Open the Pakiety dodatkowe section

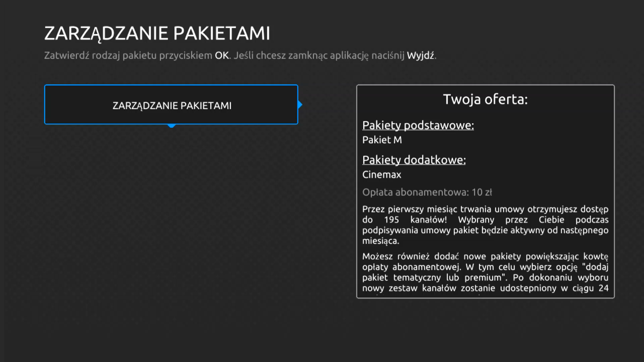tap(414, 160)
